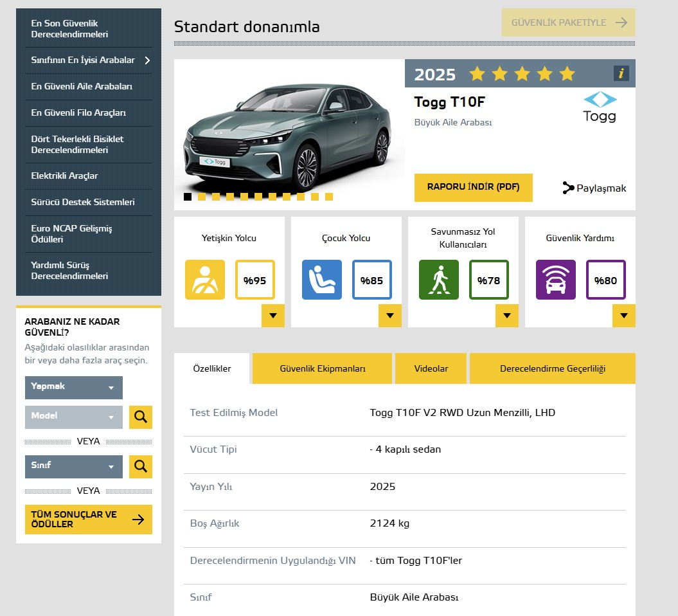Open Euro NCAP Gelişmiş Ödülleri menu item

point(89,234)
